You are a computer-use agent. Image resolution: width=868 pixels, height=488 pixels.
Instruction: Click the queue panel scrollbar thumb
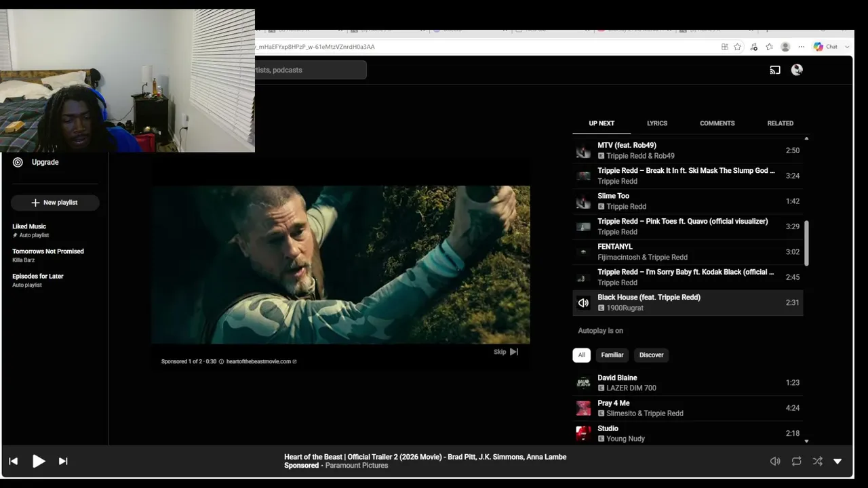(x=806, y=243)
